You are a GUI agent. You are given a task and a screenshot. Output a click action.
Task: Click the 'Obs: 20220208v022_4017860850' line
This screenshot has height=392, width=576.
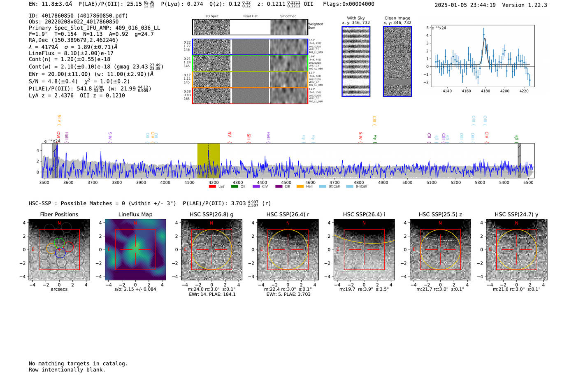click(x=74, y=22)
